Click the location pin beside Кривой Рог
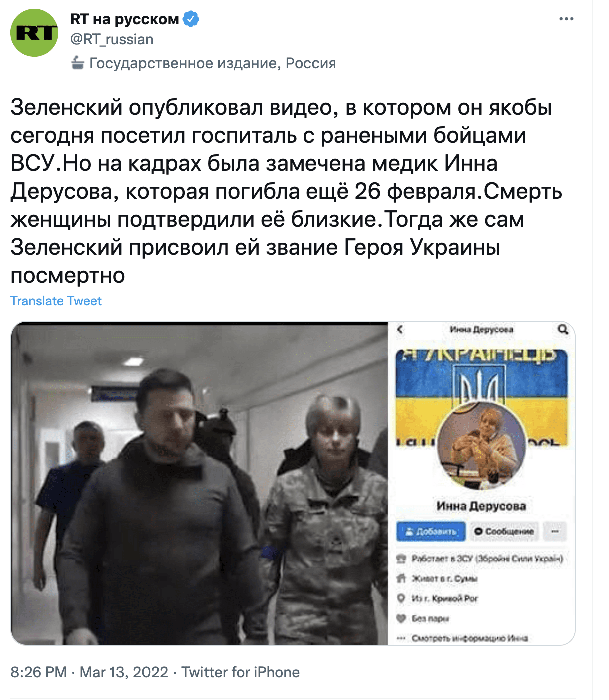Image resolution: width=609 pixels, height=700 pixels. tap(401, 598)
